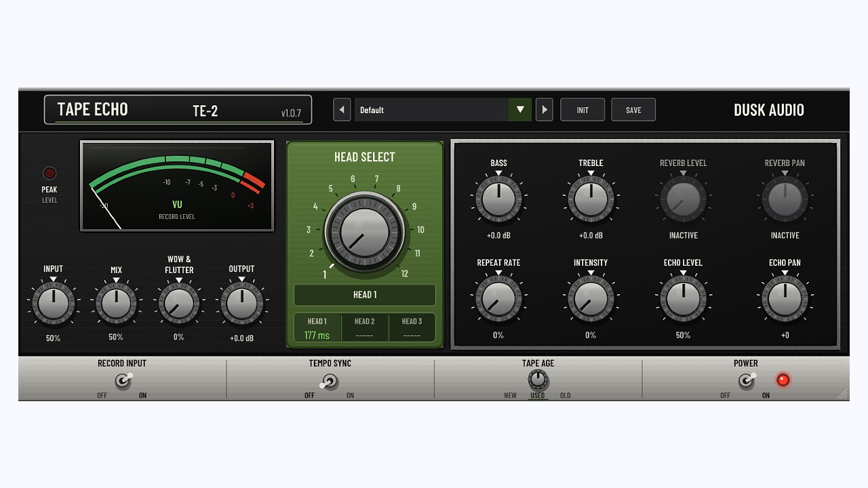Click the HEAD 1 mode display

(365, 295)
